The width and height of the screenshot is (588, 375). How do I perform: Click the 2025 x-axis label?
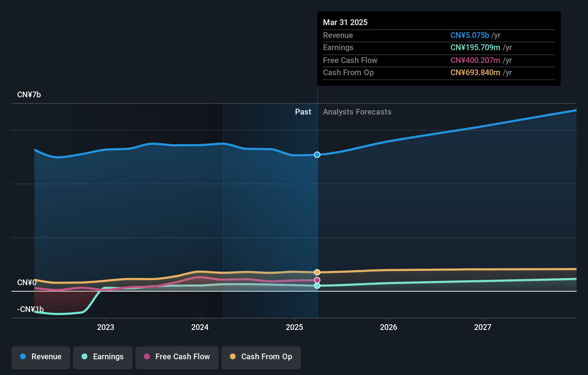coord(294,327)
